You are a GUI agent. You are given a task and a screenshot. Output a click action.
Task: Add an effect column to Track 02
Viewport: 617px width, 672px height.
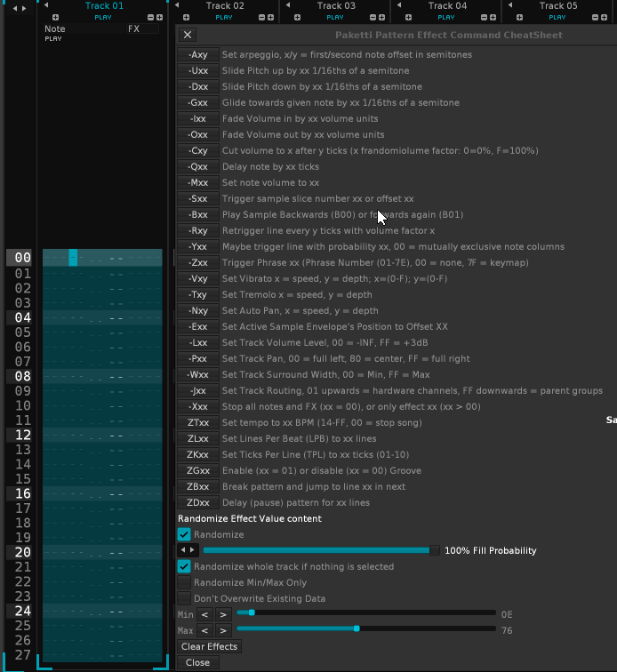[x=270, y=18]
